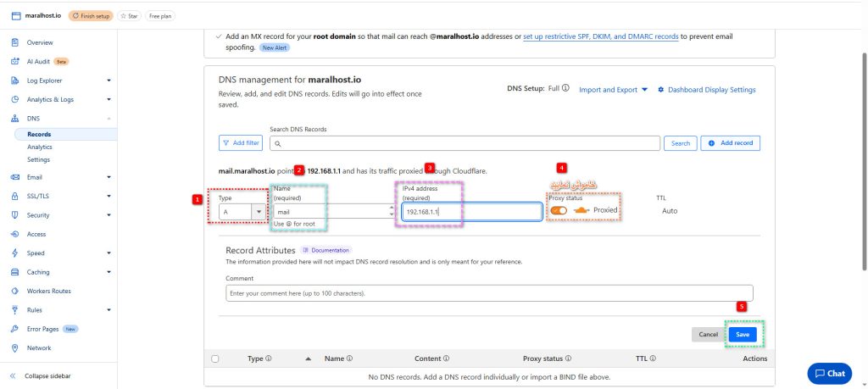868x389 pixels.
Task: Open the Settings item under DNS
Action: coord(38,159)
